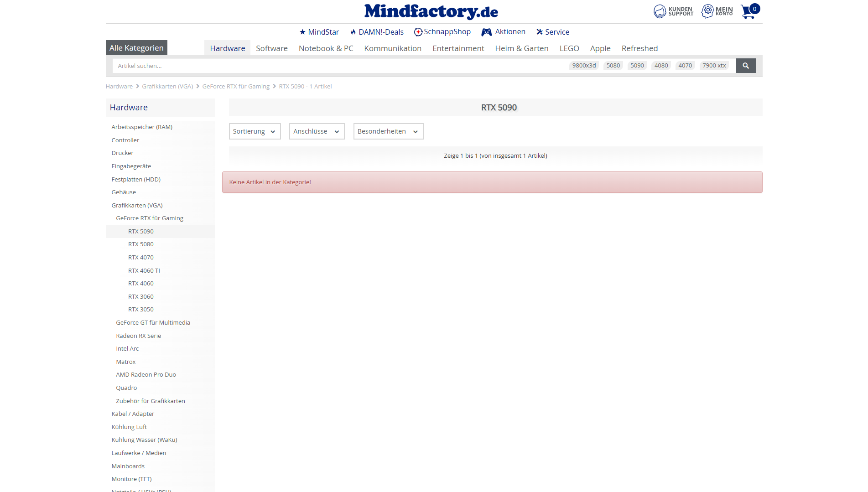Open Eingabegeräte category
868x492 pixels.
131,166
